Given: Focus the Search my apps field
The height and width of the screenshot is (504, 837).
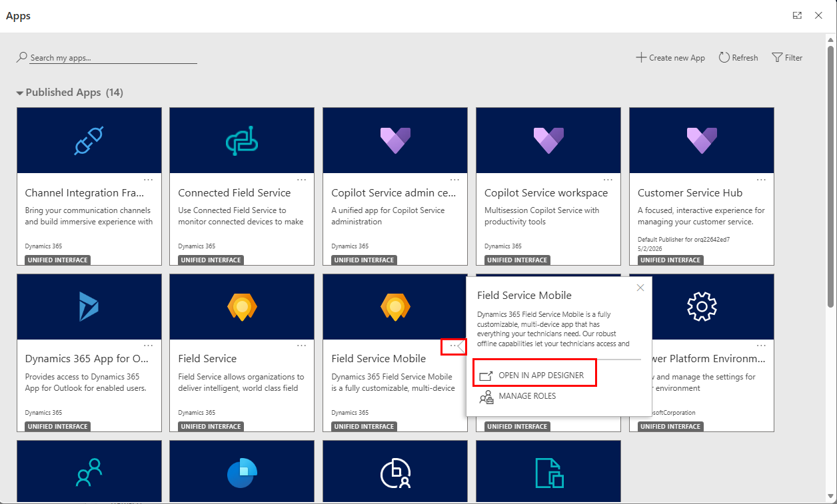Looking at the screenshot, I should [113, 58].
